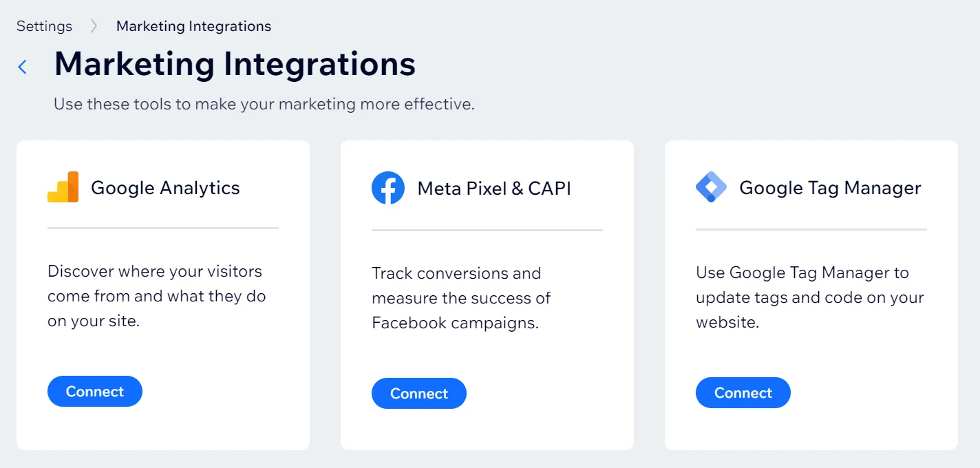Screen dimensions: 980x468
Task: Click the divider line in Meta Pixel card
Action: click(487, 230)
